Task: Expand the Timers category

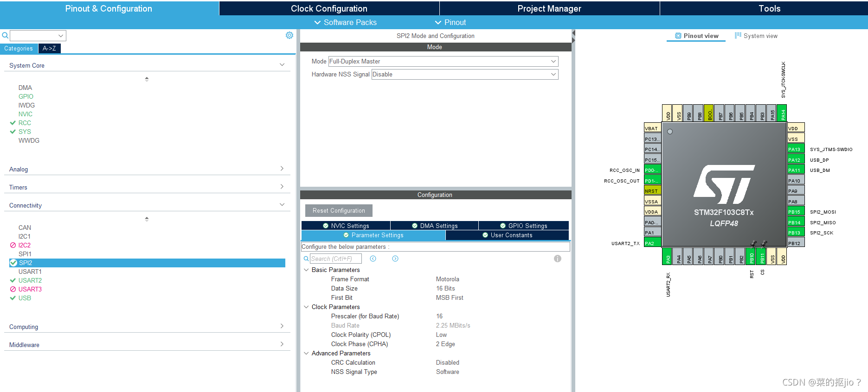Action: tap(282, 187)
